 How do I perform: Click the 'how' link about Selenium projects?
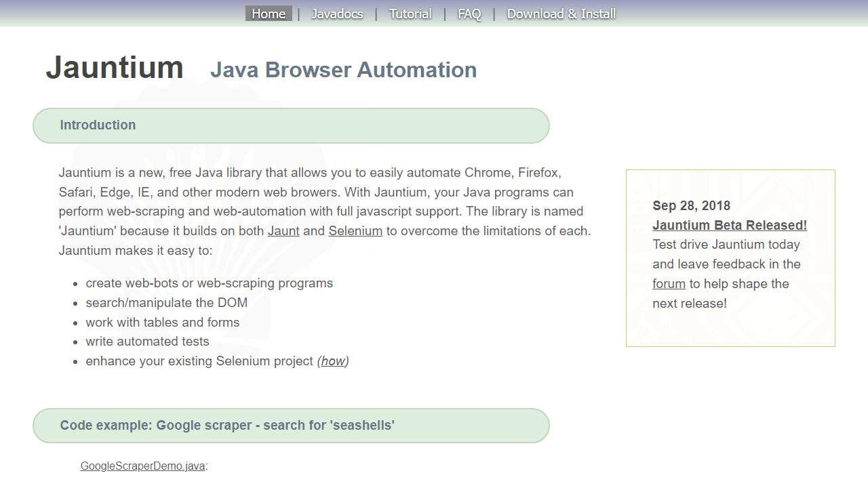tap(333, 361)
